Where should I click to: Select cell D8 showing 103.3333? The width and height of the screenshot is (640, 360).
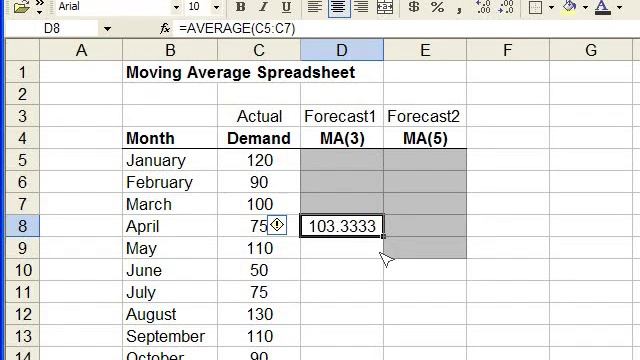(342, 226)
